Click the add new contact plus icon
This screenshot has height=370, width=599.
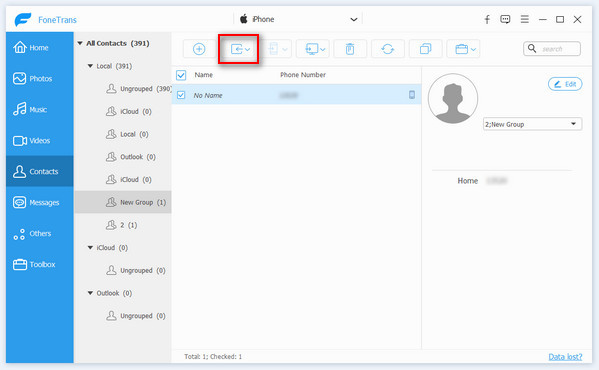pos(199,49)
